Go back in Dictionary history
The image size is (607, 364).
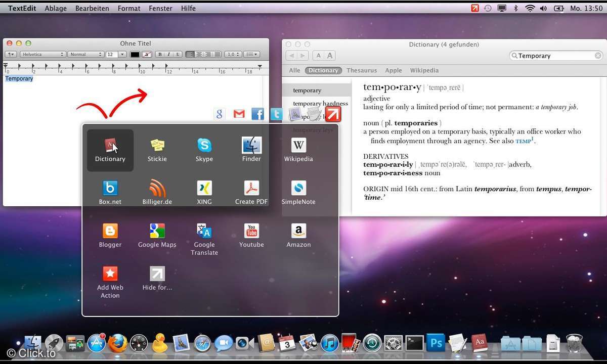[291, 56]
